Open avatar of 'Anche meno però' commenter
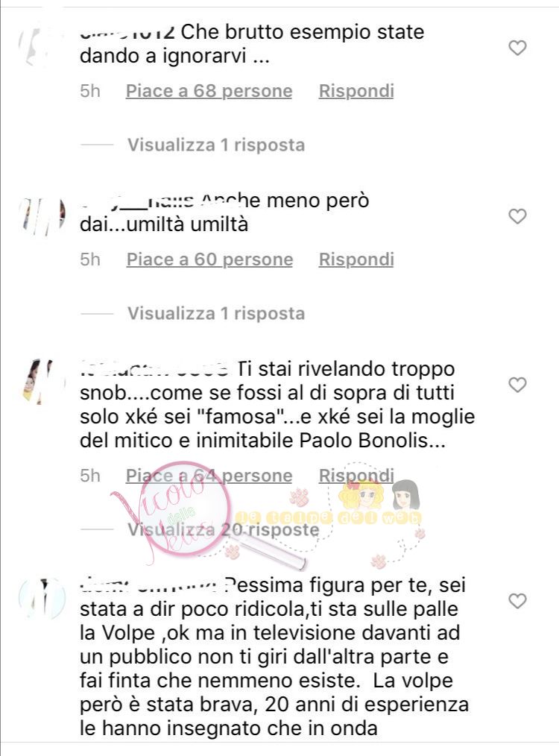The height and width of the screenshot is (756, 559). [x=41, y=216]
